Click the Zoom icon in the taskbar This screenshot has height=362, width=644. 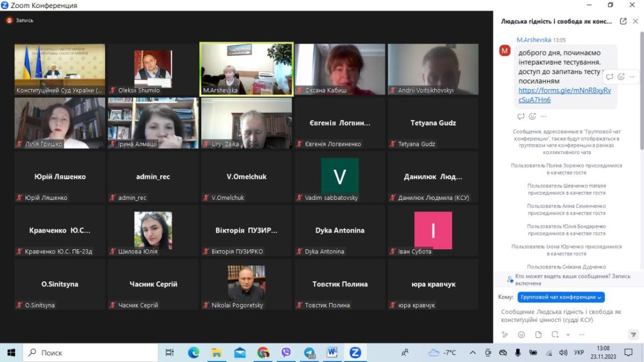[355, 352]
